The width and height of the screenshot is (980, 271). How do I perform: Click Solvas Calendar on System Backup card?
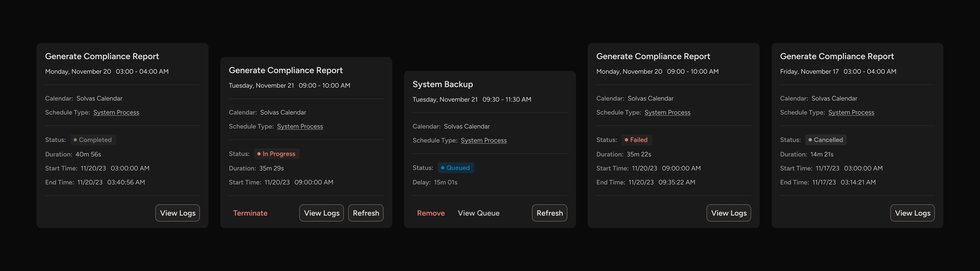click(x=467, y=126)
